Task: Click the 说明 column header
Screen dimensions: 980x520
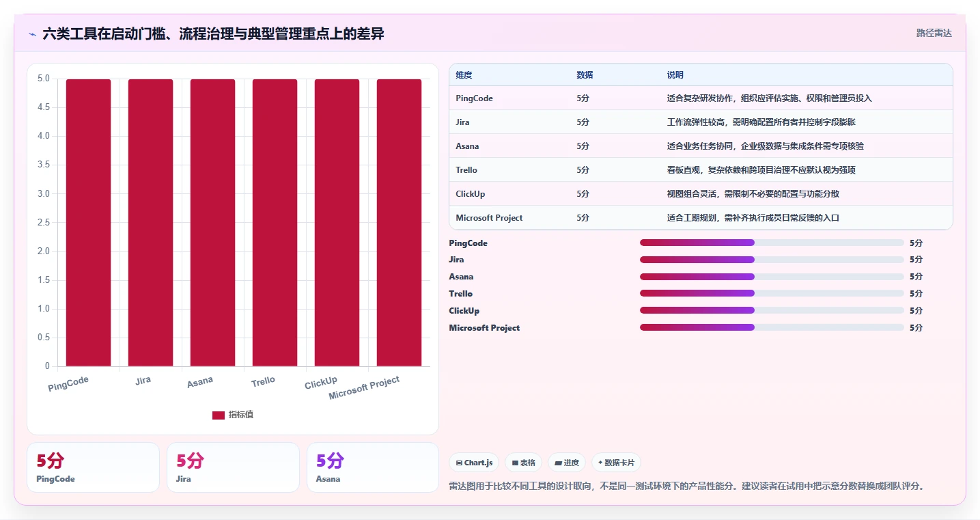Action: [x=675, y=75]
